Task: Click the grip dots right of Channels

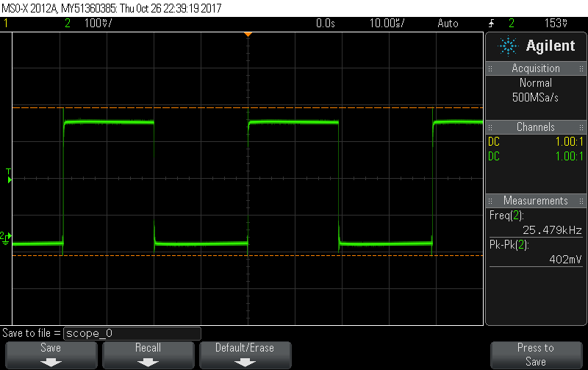Action: click(x=581, y=127)
